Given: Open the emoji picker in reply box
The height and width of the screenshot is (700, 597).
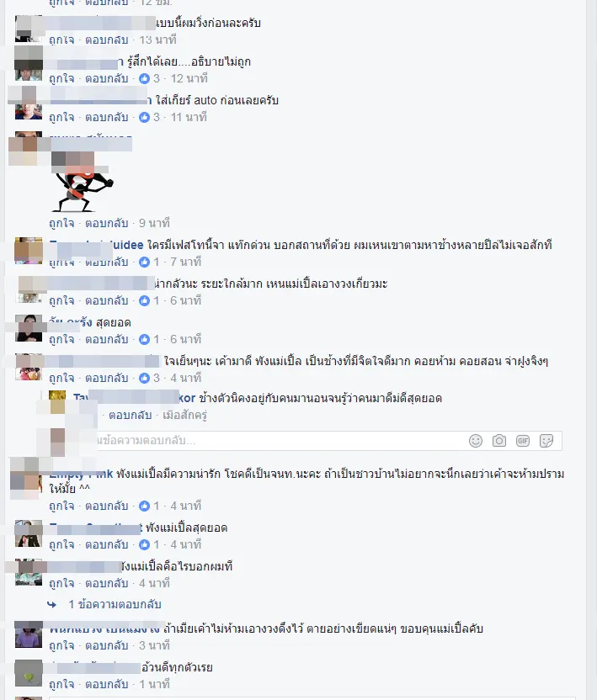Looking at the screenshot, I should [476, 441].
